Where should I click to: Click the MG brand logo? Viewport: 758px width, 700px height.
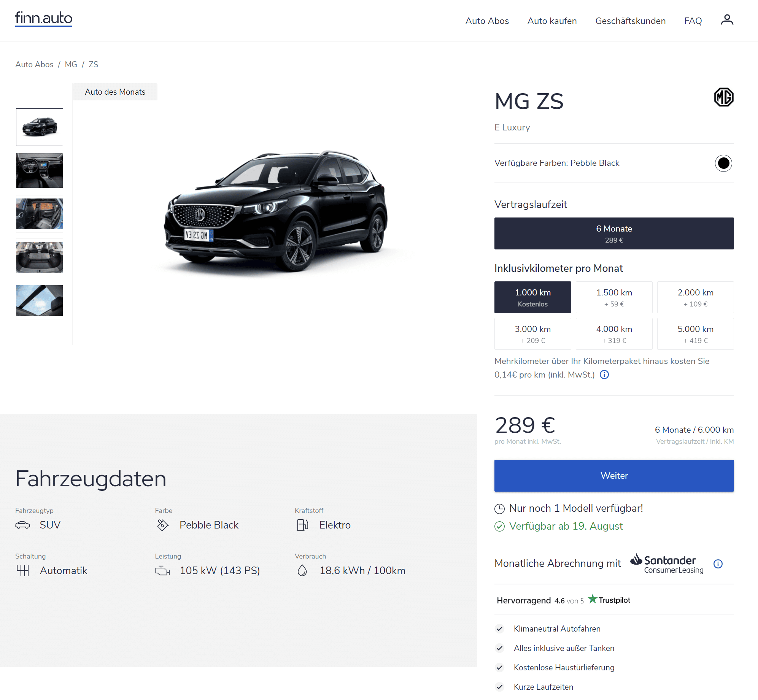[x=723, y=97]
